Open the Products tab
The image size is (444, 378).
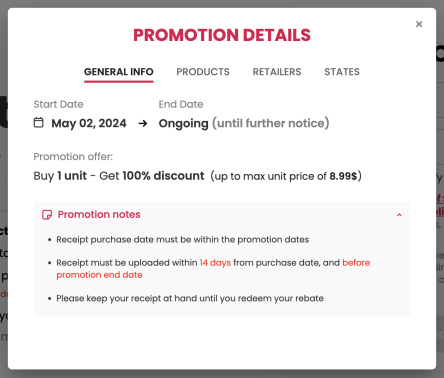[203, 72]
